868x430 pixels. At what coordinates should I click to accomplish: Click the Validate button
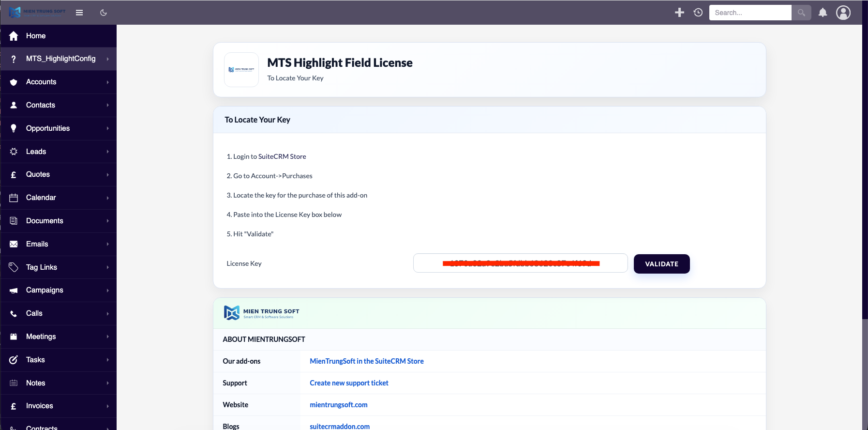tap(662, 264)
